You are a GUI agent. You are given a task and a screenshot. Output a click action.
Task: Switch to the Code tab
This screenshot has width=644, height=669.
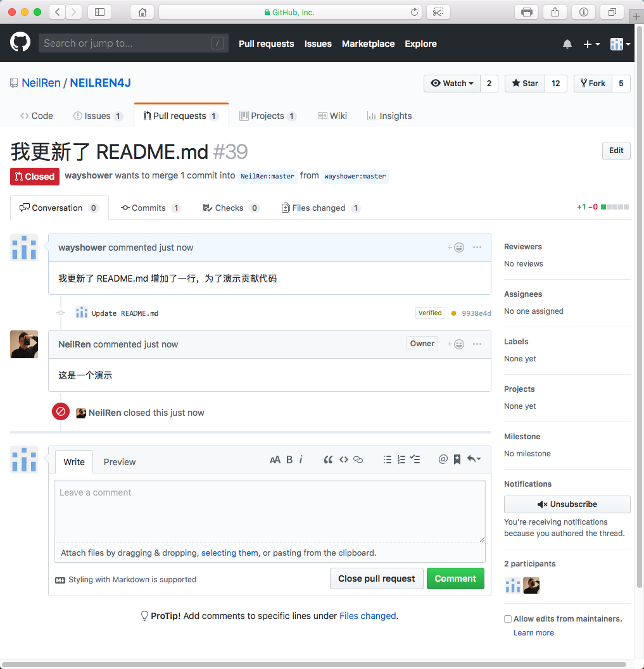point(37,116)
